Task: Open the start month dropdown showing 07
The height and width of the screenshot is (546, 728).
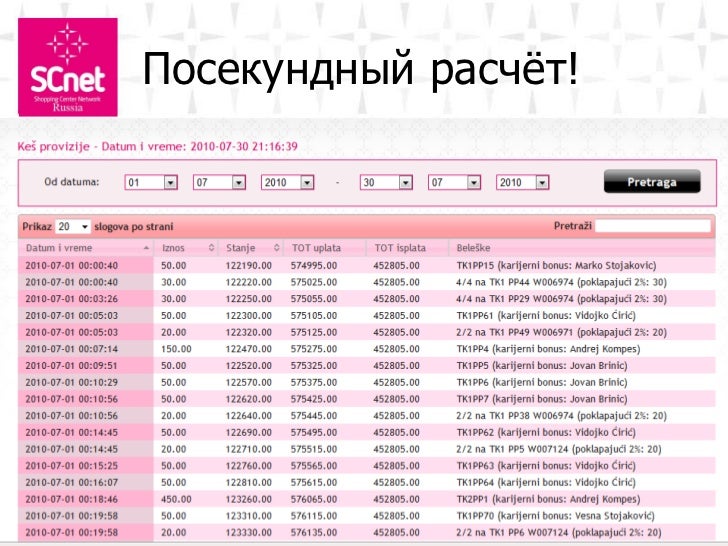Action: 219,182
